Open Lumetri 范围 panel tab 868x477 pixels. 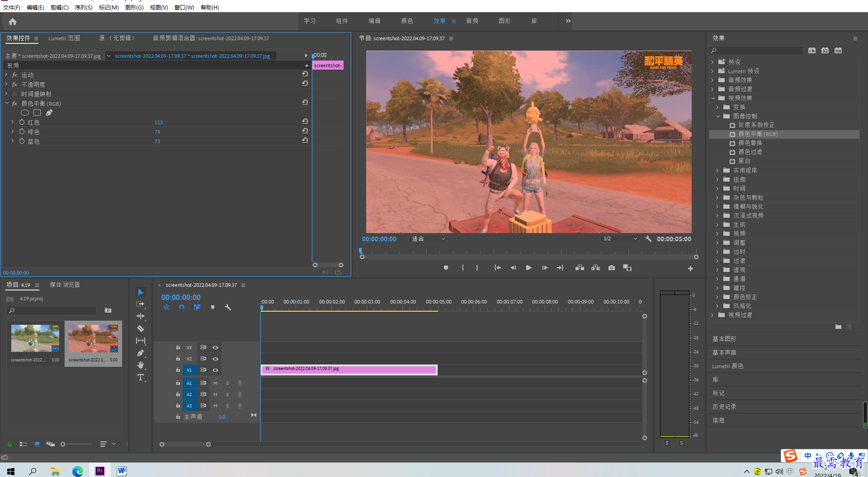click(64, 38)
